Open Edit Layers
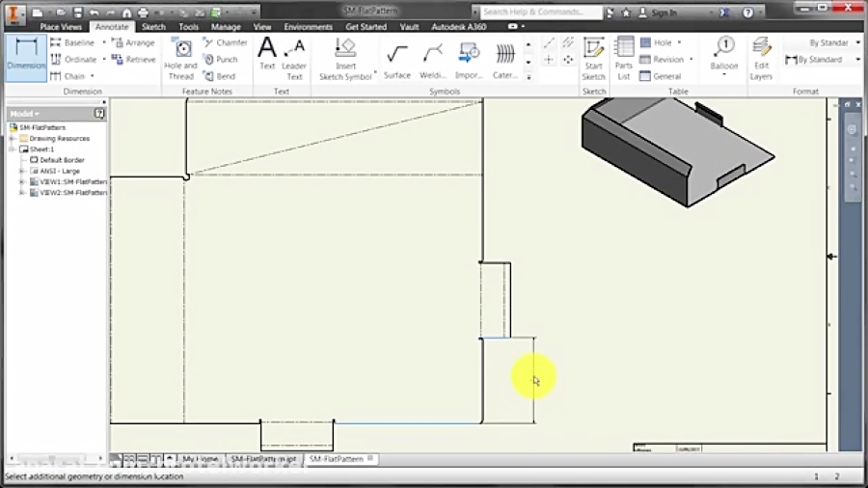This screenshot has width=868, height=488. pyautogui.click(x=761, y=59)
